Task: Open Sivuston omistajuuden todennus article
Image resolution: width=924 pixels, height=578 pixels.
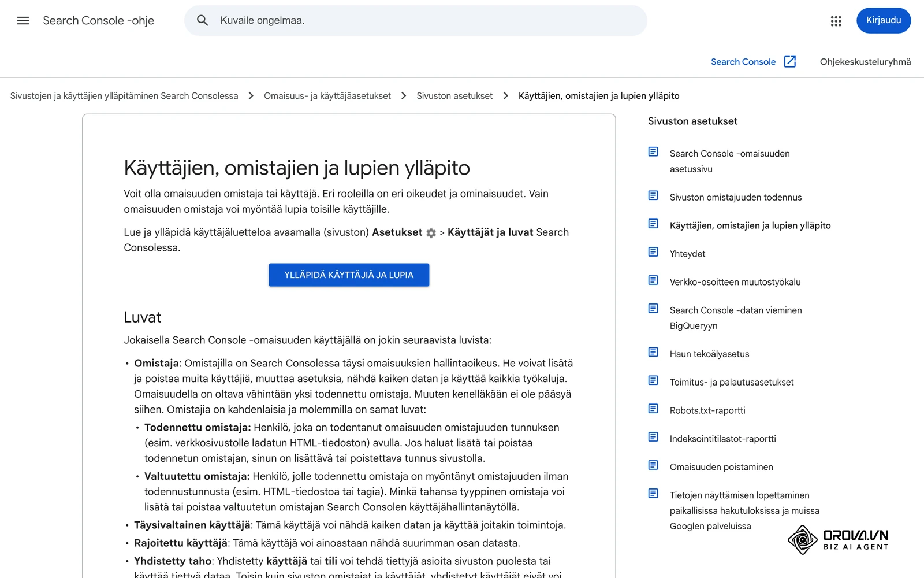Action: (x=736, y=198)
